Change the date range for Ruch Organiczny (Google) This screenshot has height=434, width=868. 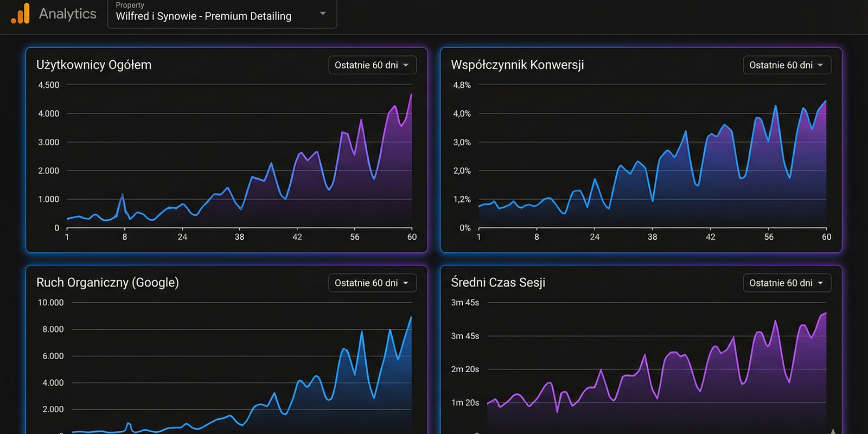(x=372, y=283)
